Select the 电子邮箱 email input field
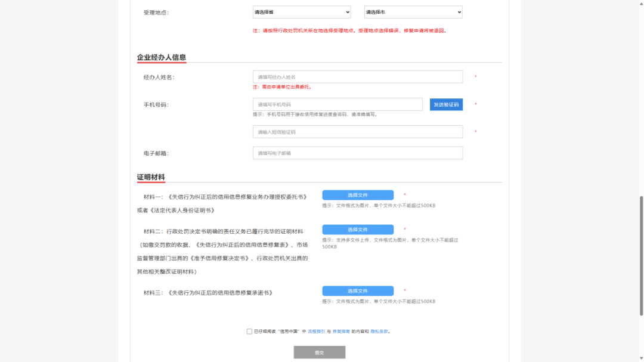 click(357, 153)
